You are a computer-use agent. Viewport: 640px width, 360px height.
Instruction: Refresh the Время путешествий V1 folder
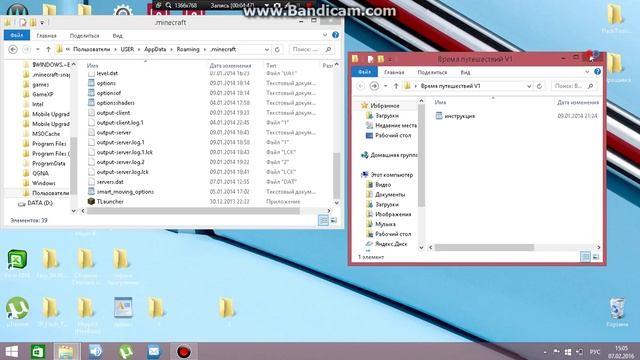point(539,86)
